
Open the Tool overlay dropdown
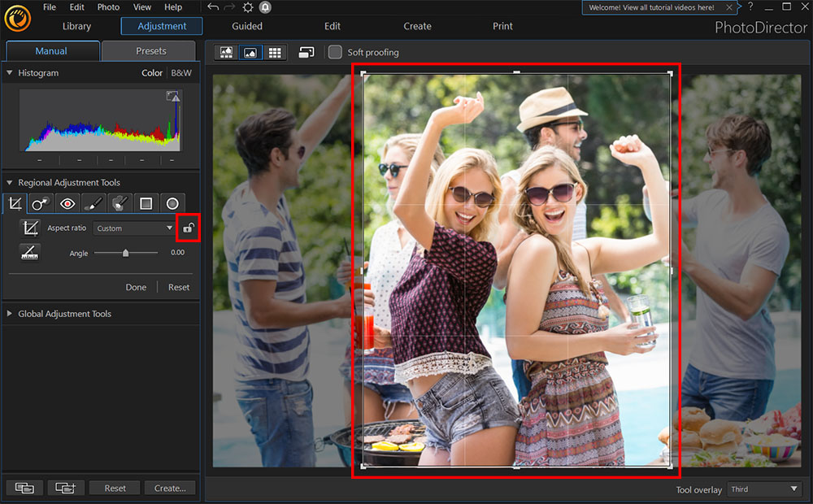pos(764,489)
